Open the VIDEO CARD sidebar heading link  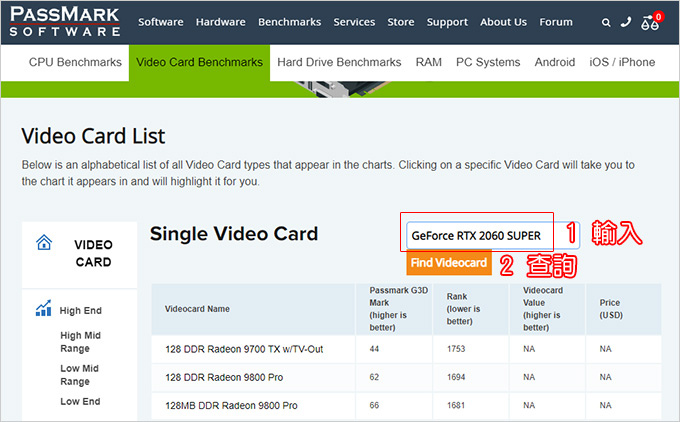tap(93, 253)
